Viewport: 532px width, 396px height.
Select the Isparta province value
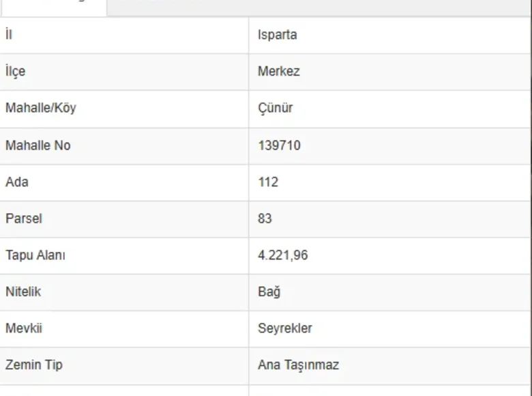pos(277,35)
